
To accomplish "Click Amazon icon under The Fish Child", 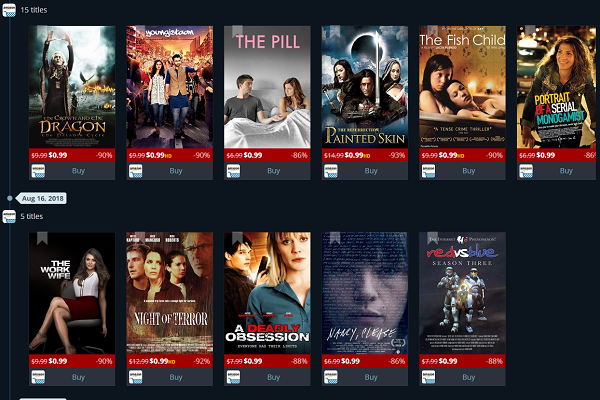I will tap(428, 171).
